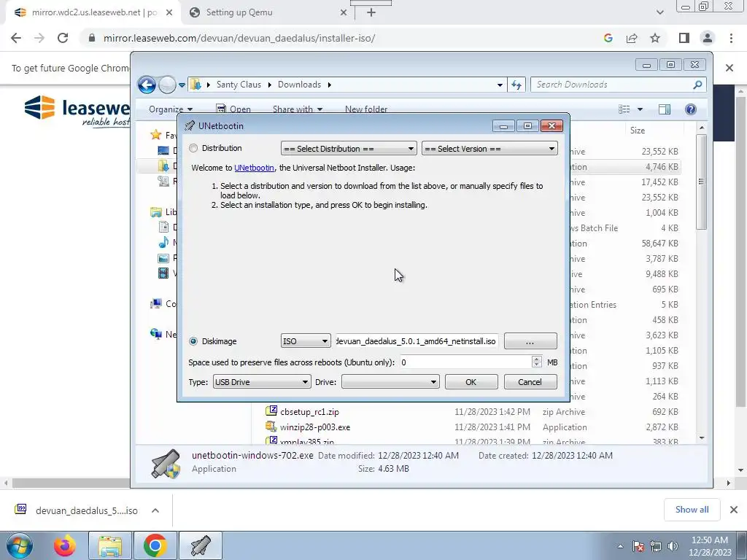Click the Chrome back arrow
Viewport: 747px width, 560px height.
pyautogui.click(x=16, y=38)
